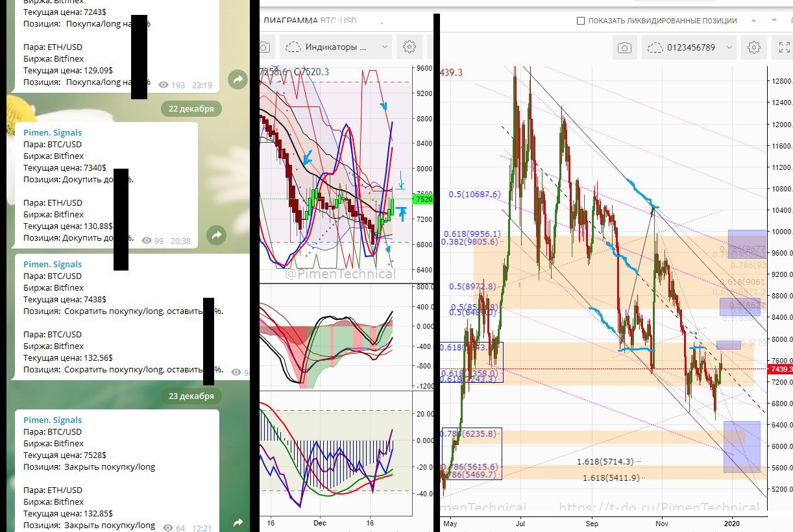Click text 'Текущая цена: 132,56$'
The width and height of the screenshot is (793, 532).
pos(68,357)
